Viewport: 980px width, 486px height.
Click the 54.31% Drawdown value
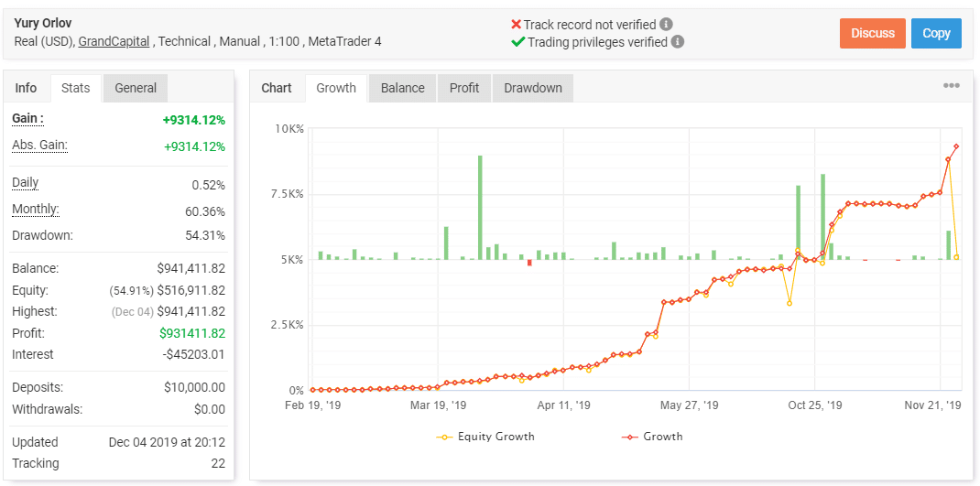click(205, 236)
